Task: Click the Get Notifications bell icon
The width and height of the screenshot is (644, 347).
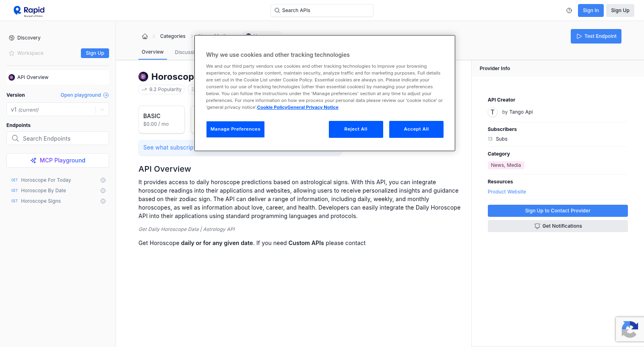Action: 537,226
